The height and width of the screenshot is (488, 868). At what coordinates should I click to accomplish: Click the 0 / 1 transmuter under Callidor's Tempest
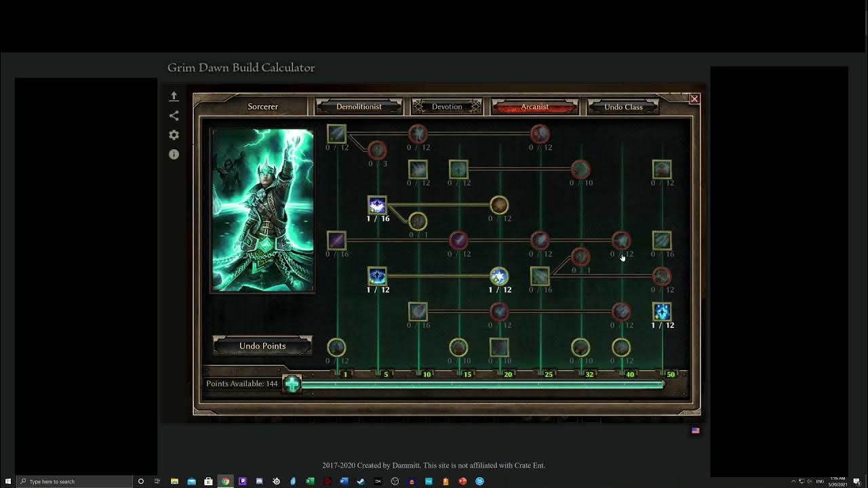coord(418,221)
